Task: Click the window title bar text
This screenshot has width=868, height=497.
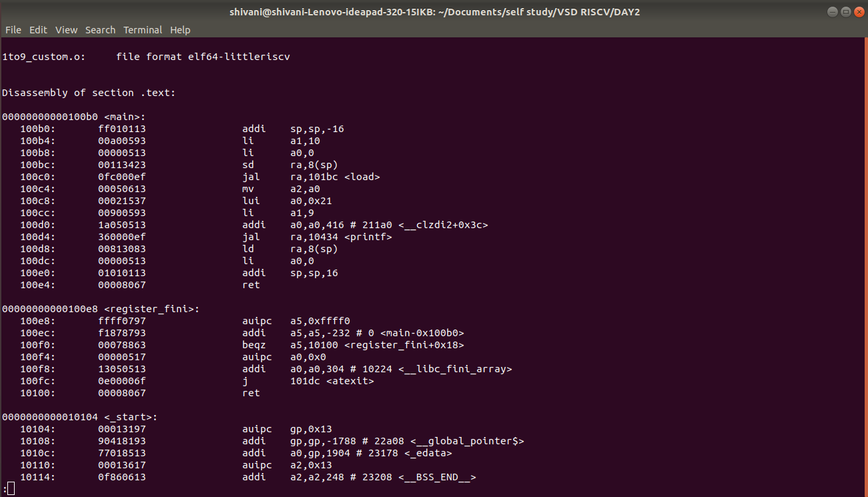Action: pyautogui.click(x=434, y=11)
